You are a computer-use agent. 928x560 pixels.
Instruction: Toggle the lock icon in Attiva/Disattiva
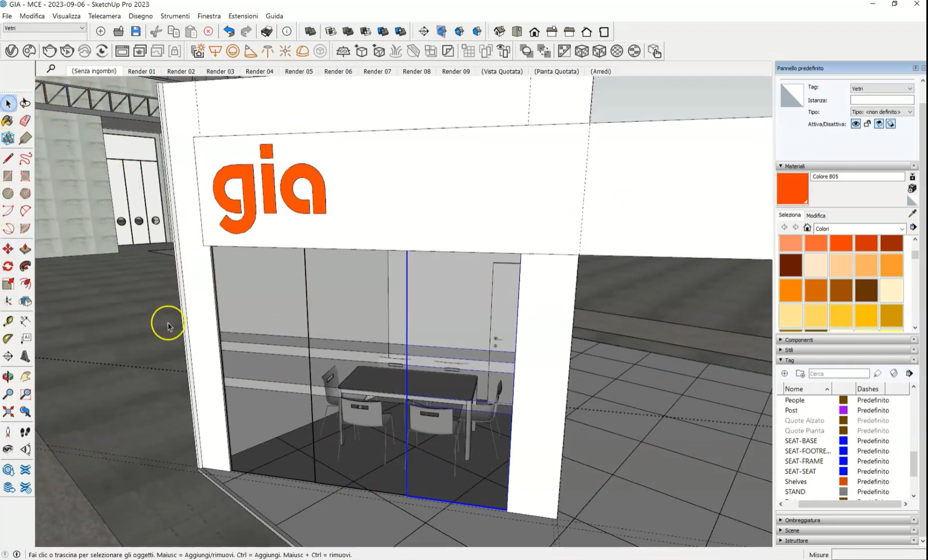(x=867, y=124)
